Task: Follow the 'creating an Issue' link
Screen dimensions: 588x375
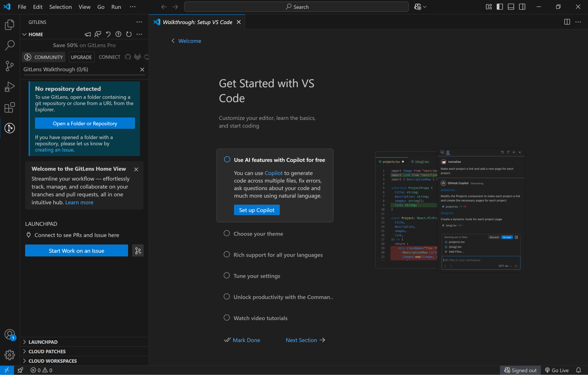Action: point(54,150)
